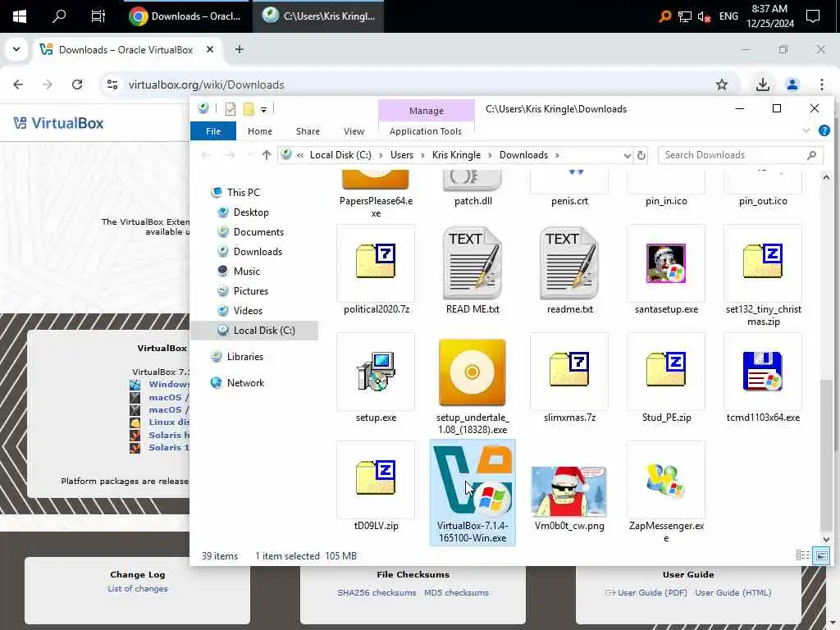Open Task View on taskbar
The height and width of the screenshot is (630, 840).
click(x=98, y=16)
